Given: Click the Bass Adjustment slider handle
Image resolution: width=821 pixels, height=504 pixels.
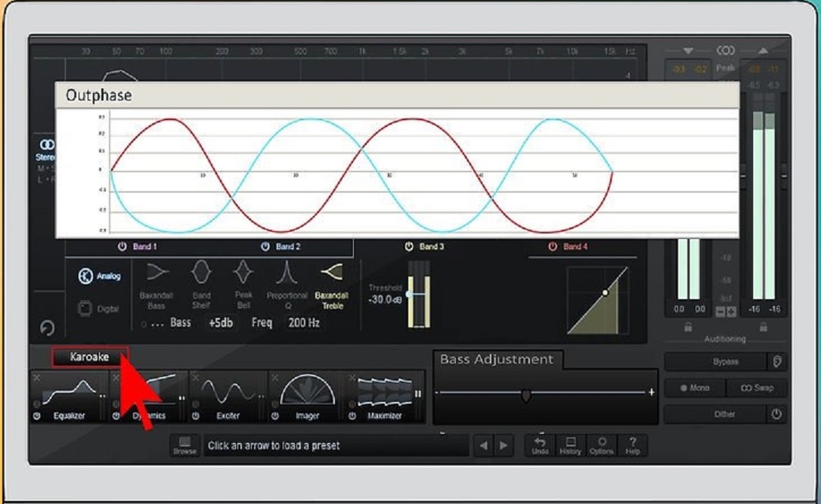Looking at the screenshot, I should coord(526,394).
